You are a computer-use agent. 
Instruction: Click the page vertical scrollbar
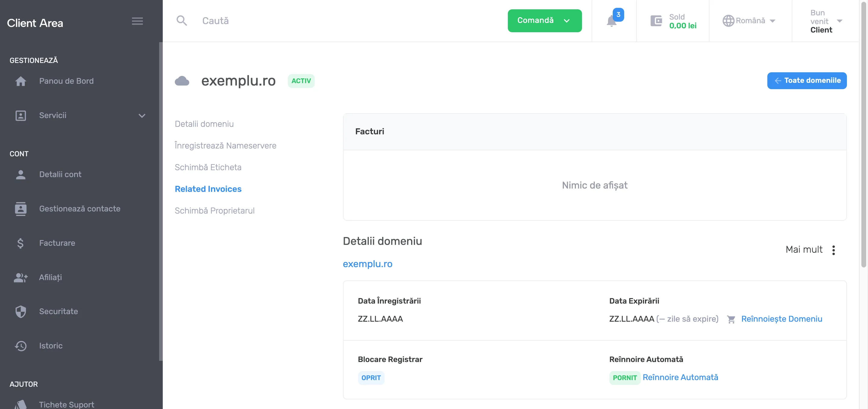(863, 135)
